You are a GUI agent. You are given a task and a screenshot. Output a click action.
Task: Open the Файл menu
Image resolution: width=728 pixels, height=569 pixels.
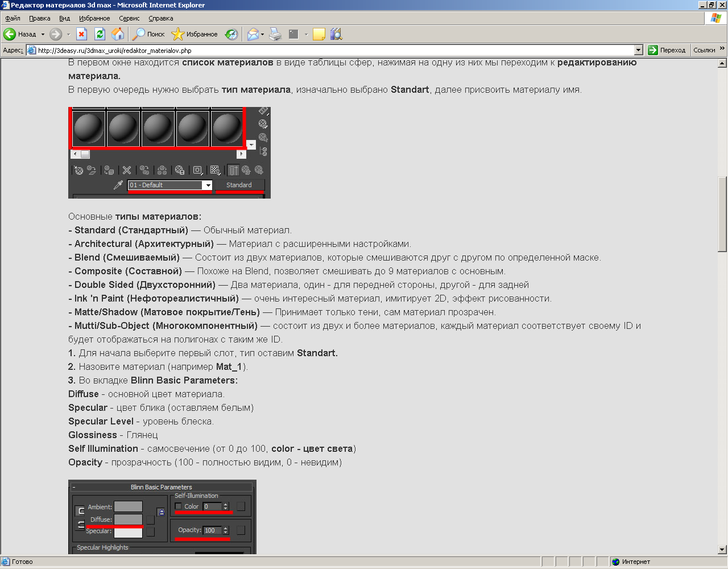13,18
